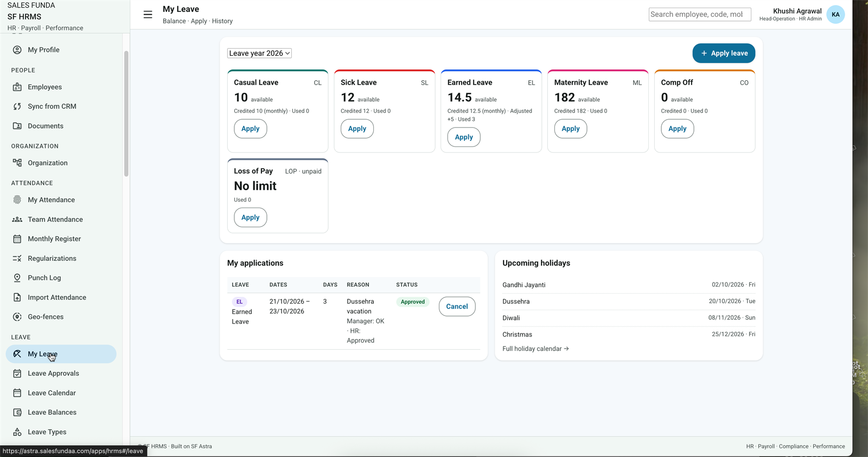Click the Team Attendance group icon
The width and height of the screenshot is (868, 457).
17,220
